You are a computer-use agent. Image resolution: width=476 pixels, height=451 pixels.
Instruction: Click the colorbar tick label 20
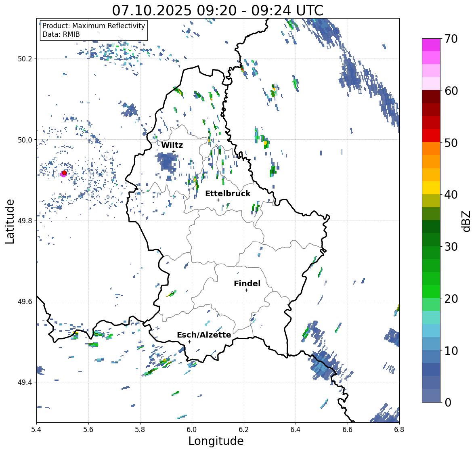451,299
